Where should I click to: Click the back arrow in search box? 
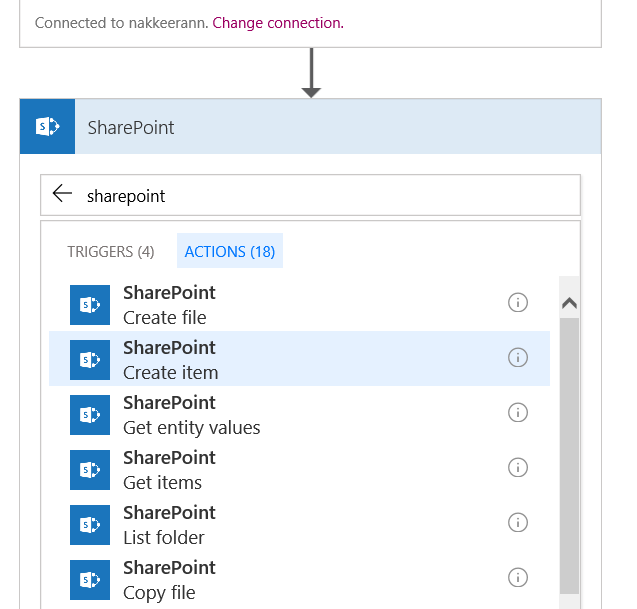pyautogui.click(x=62, y=195)
